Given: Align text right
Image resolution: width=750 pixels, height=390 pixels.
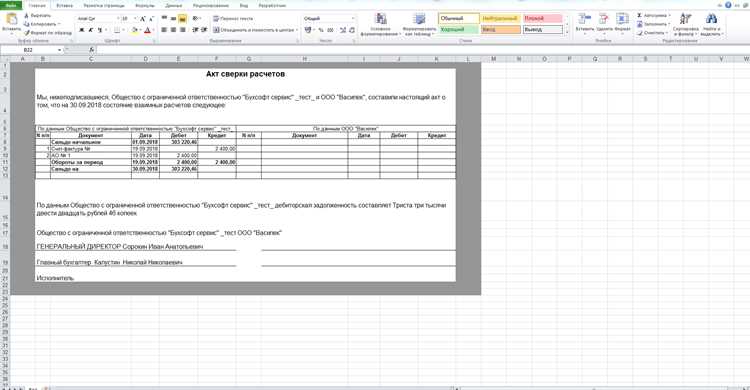Looking at the screenshot, I should [182, 30].
